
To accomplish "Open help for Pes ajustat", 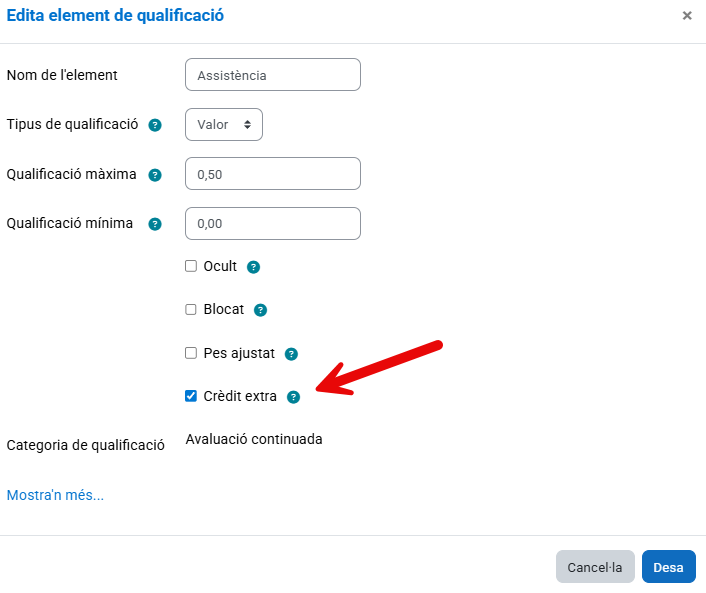I will tap(291, 354).
